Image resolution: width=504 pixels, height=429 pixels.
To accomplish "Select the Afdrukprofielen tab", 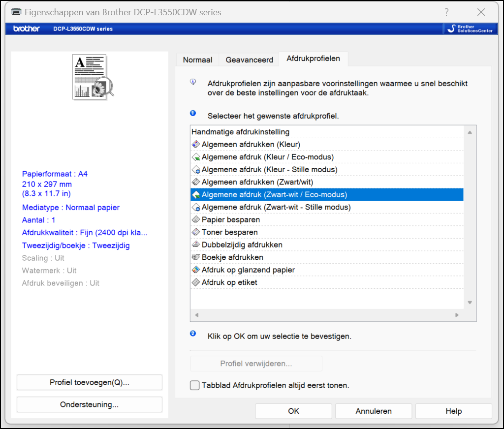I will [314, 59].
